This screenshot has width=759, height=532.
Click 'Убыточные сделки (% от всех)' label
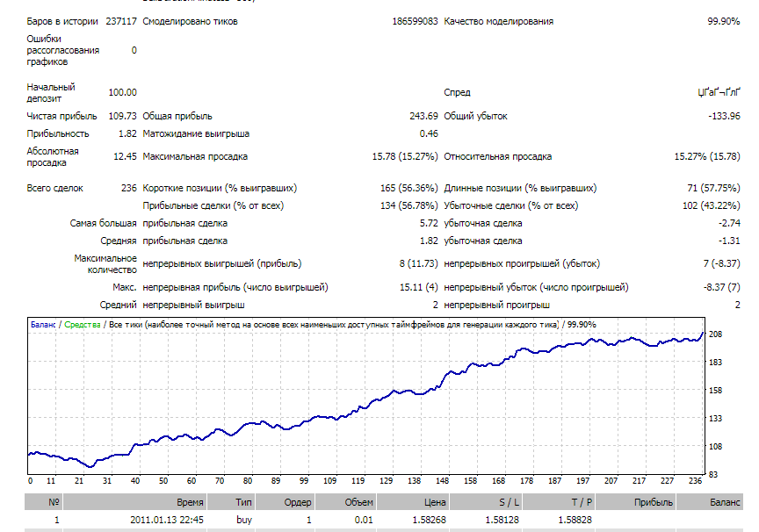click(511, 206)
